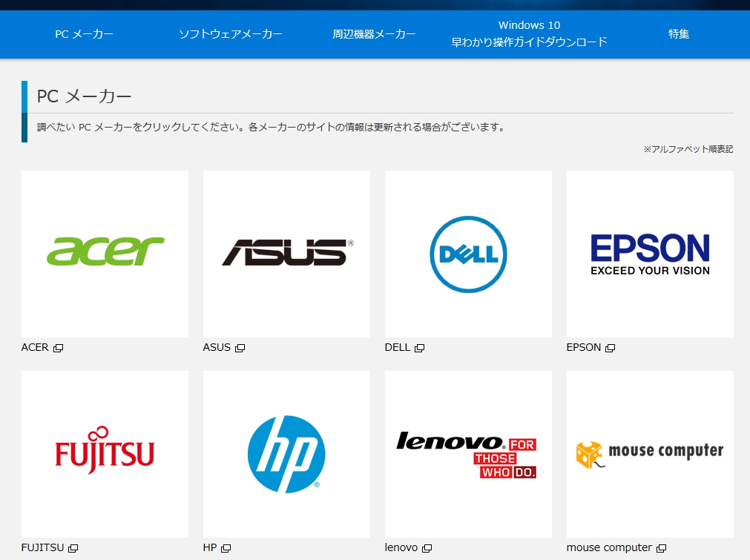750x560 pixels.
Task: Follow the mouse computer text link
Action: click(x=609, y=547)
